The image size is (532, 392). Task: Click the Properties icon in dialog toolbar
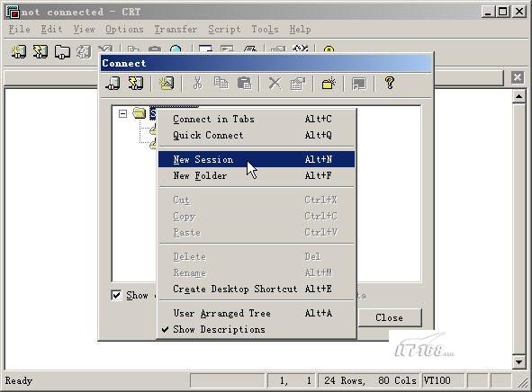point(298,84)
